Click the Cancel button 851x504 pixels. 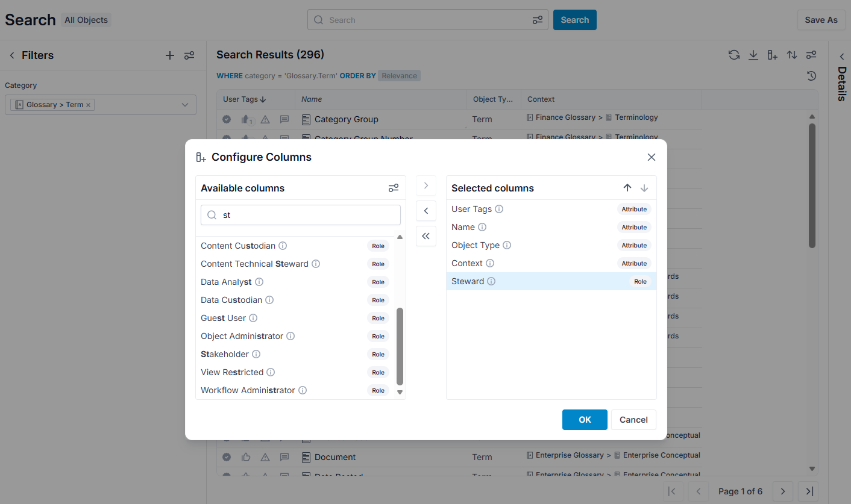tap(633, 420)
